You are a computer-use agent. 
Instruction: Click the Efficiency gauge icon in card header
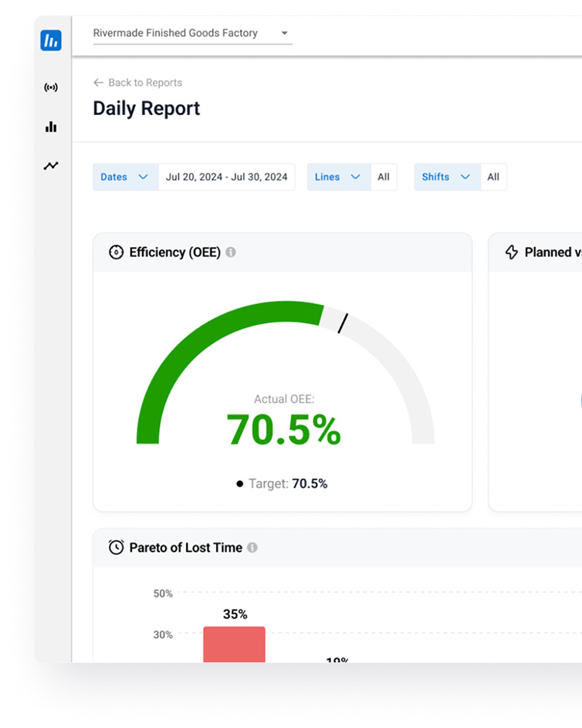(116, 252)
